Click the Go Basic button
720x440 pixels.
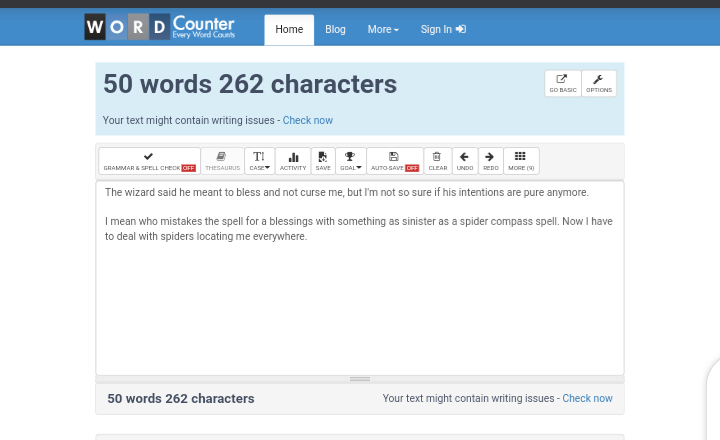click(x=562, y=84)
